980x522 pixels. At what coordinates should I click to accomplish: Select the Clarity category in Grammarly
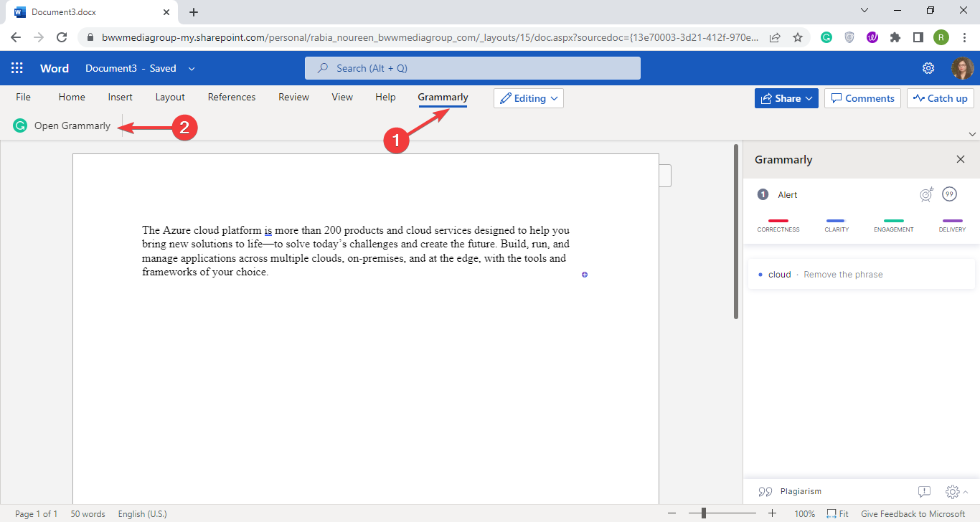pyautogui.click(x=836, y=224)
